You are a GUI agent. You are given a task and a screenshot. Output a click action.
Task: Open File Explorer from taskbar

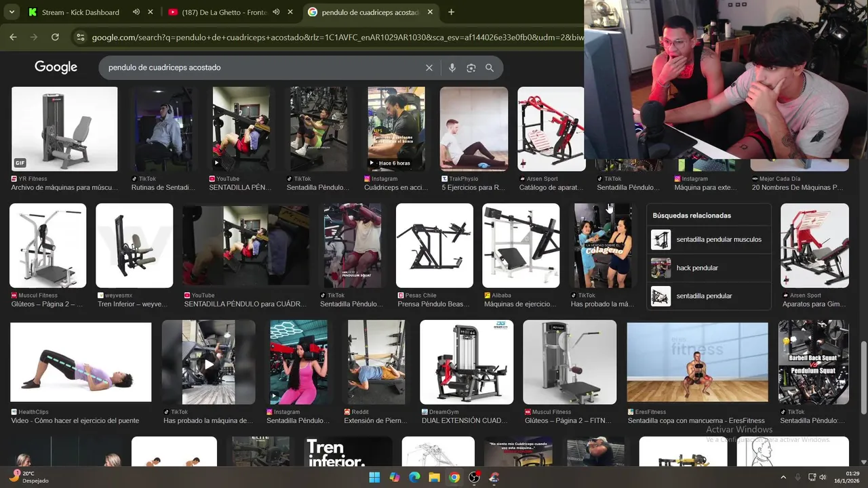click(x=434, y=477)
